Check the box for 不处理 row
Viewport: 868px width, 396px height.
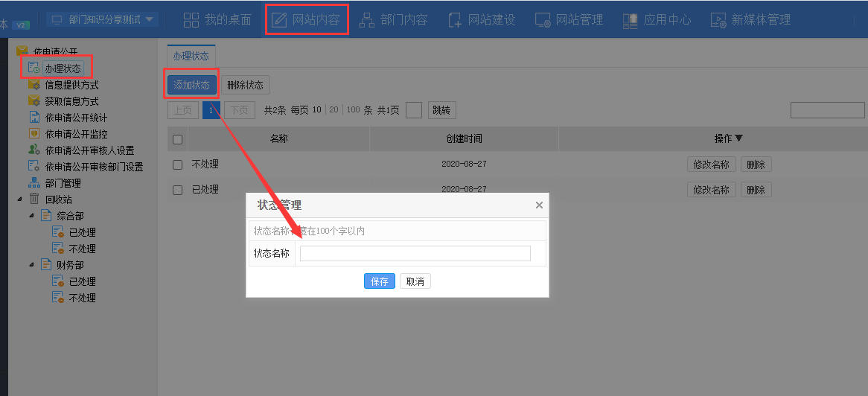[177, 165]
